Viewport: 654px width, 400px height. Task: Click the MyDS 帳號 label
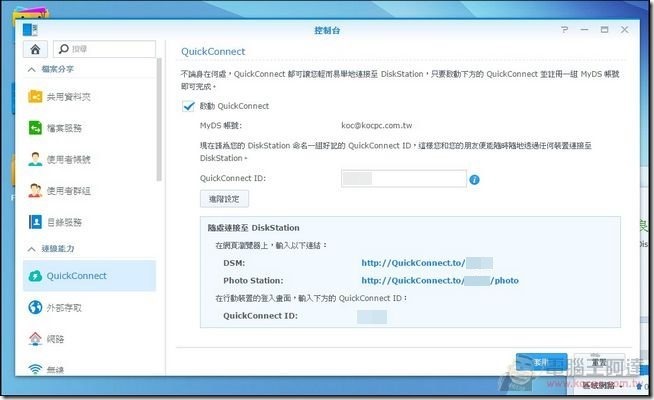(x=221, y=126)
